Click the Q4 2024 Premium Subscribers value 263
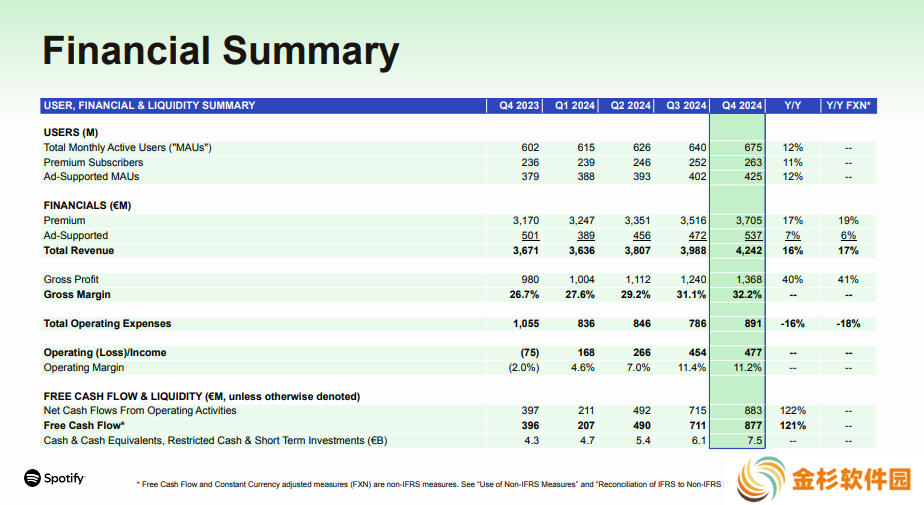Viewport: 924px width, 505px height. click(x=753, y=162)
